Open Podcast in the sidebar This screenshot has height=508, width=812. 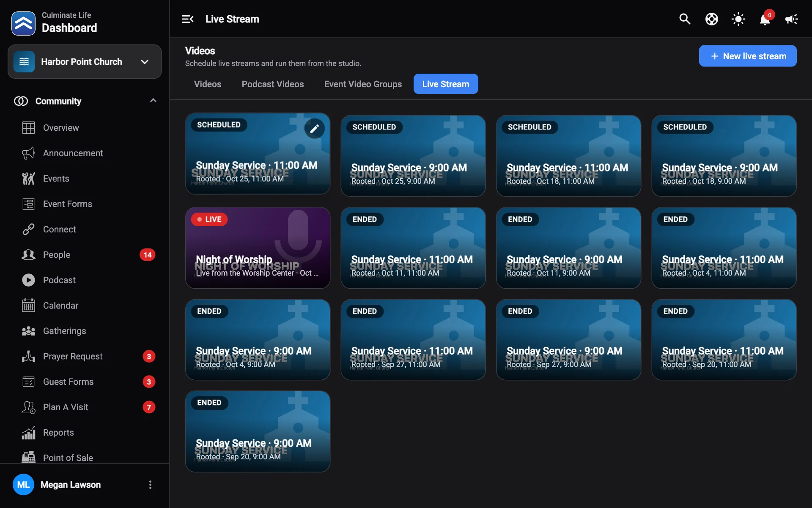tap(85, 280)
